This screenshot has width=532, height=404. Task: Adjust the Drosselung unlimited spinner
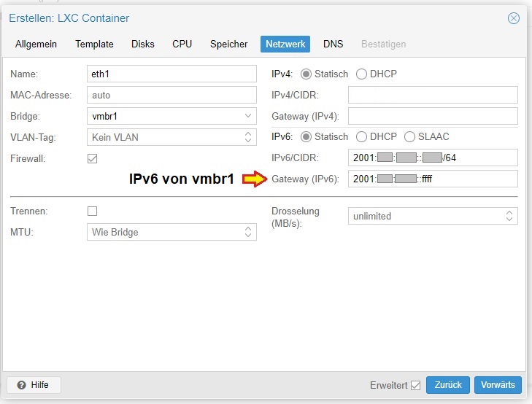(x=509, y=216)
